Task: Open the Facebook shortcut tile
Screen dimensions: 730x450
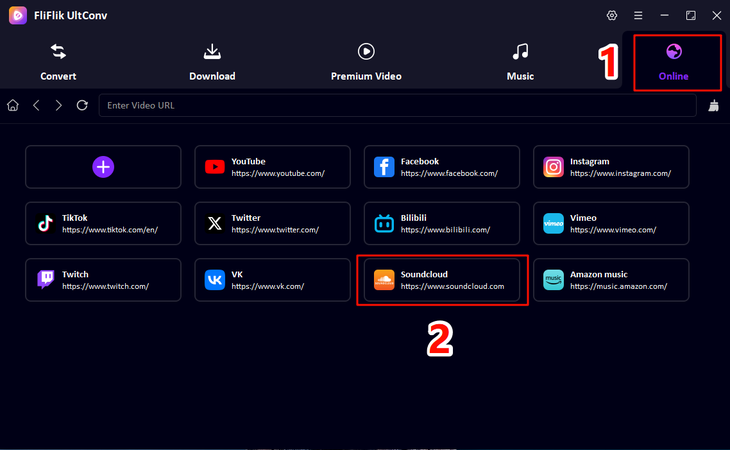Action: click(x=442, y=167)
